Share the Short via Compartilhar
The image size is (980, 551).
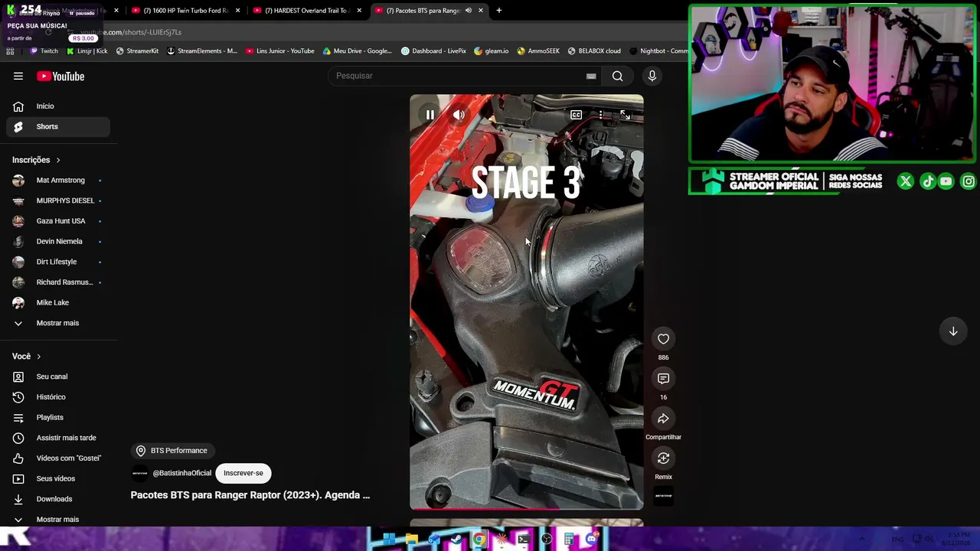[x=663, y=419]
